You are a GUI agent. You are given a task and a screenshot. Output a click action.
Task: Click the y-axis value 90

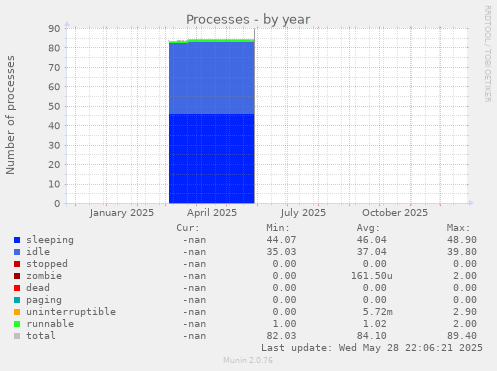[x=54, y=29]
